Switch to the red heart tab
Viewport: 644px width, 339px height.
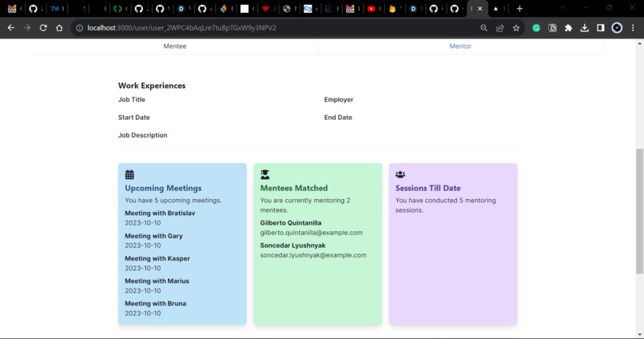point(266,9)
